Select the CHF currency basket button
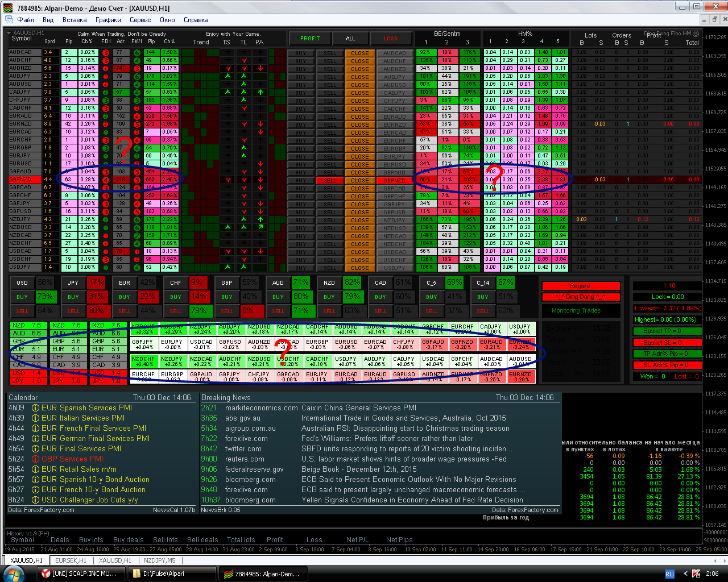This screenshot has height=582, width=728. tap(176, 282)
